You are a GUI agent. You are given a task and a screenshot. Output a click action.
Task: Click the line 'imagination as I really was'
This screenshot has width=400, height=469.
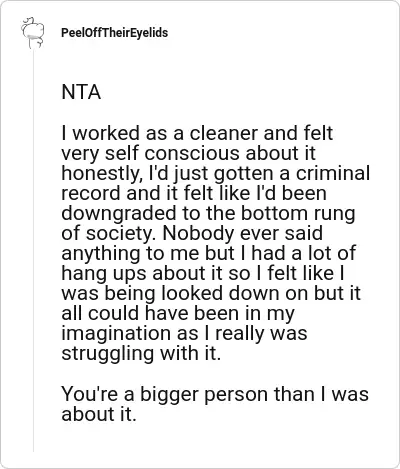(184, 333)
